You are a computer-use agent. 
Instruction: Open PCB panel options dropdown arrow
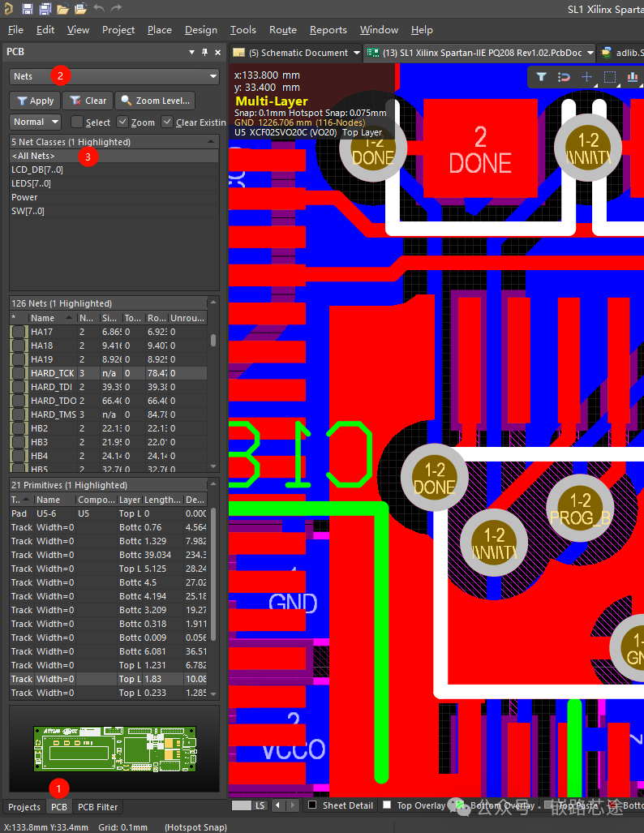[191, 52]
